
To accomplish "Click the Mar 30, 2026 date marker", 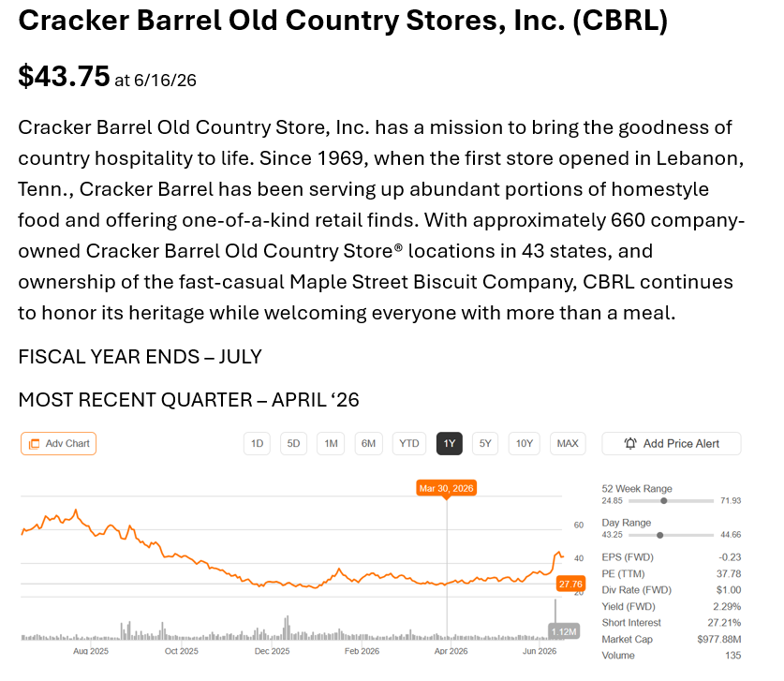I will 447,488.
